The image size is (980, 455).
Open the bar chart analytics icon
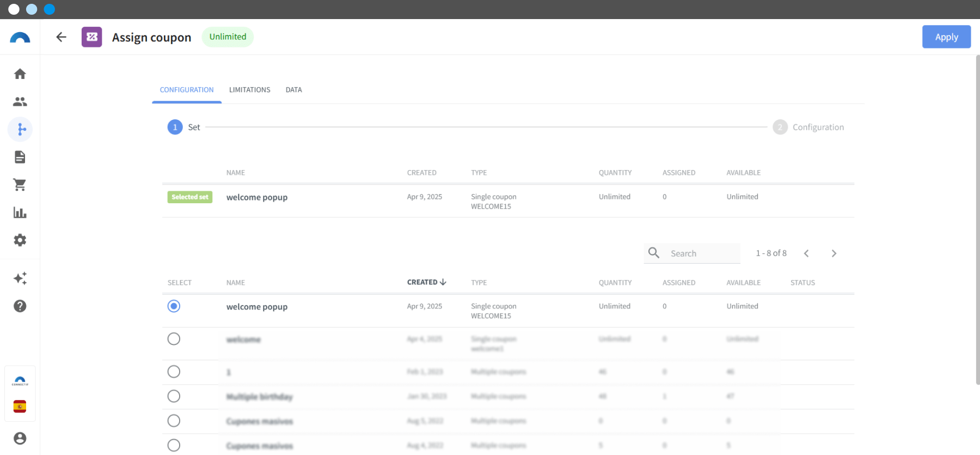20,213
